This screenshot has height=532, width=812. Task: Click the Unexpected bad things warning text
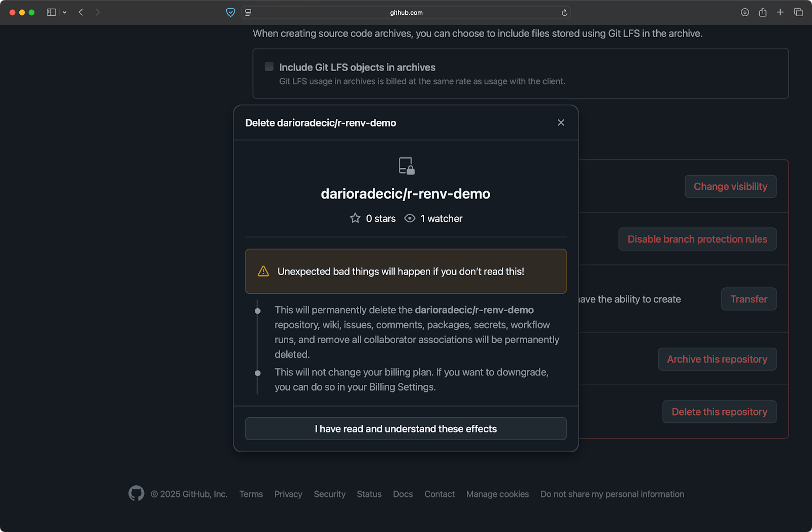point(401,272)
